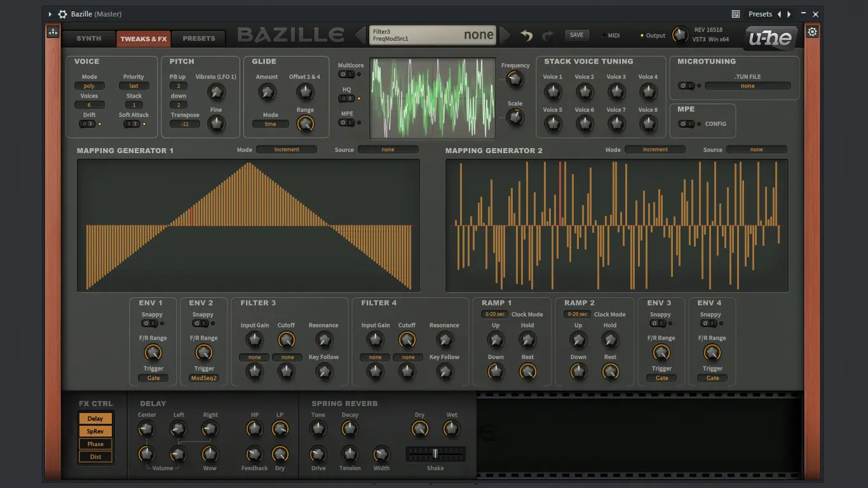Open the Stack value selector
This screenshot has width=868, height=488.
(x=134, y=105)
